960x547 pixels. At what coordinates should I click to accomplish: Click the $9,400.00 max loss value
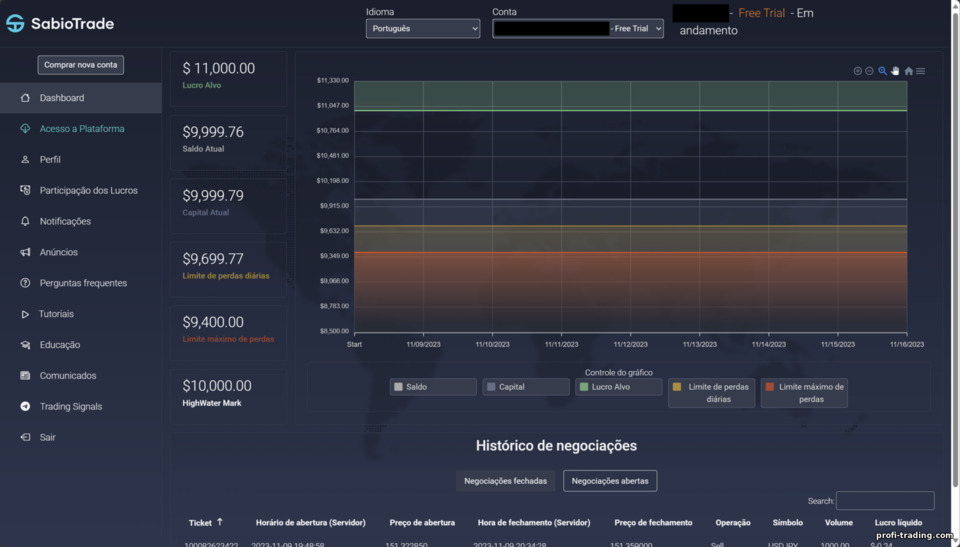pyautogui.click(x=213, y=322)
